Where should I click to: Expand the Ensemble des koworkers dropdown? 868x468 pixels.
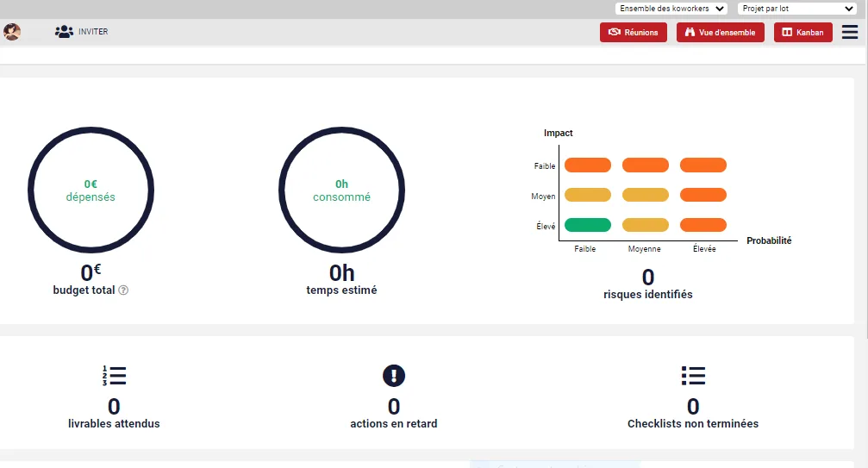[x=671, y=9]
